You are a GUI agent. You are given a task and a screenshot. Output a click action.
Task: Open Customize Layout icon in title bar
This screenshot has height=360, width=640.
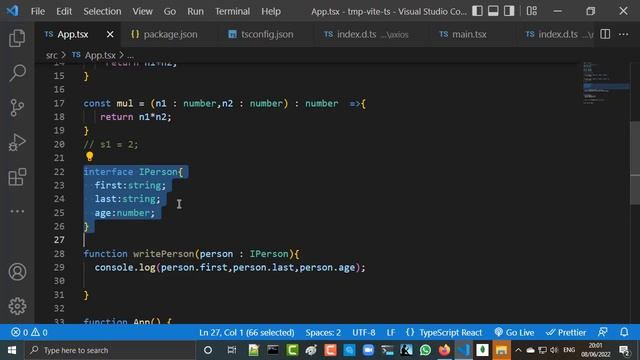(531, 11)
